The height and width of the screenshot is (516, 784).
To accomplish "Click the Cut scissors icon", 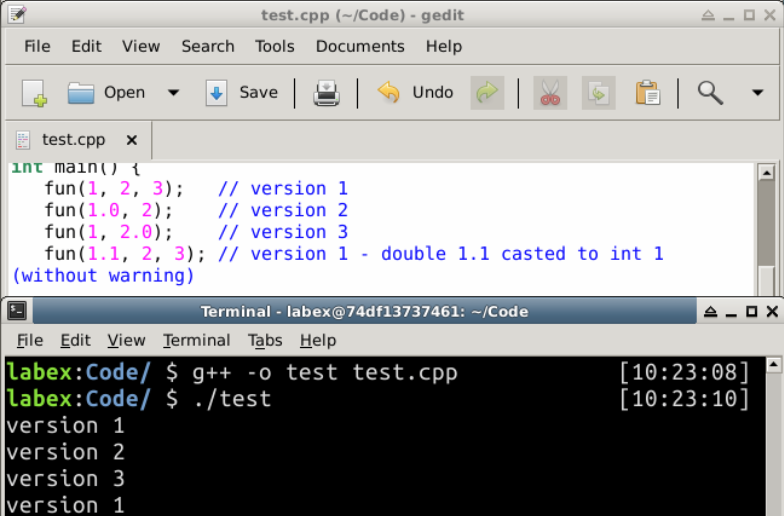I will pos(549,93).
